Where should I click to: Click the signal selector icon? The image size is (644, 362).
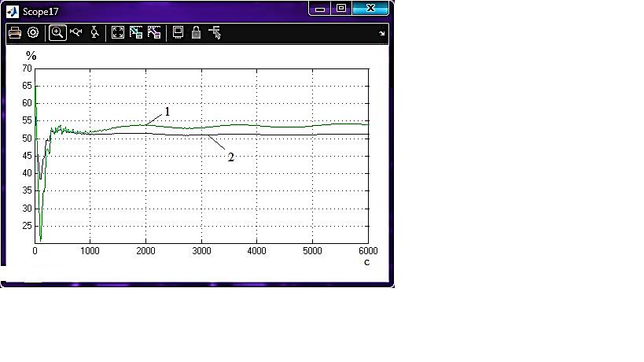click(x=215, y=32)
